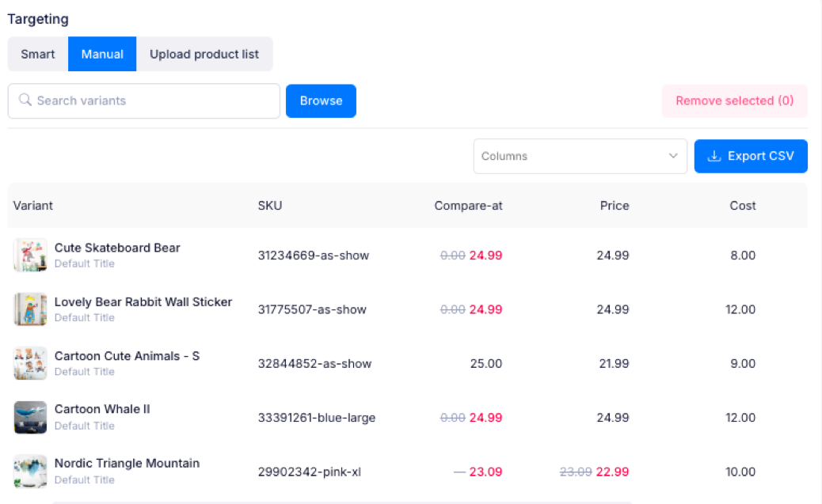
Task: Click SKU 33391261-blue-large
Action: point(317,418)
